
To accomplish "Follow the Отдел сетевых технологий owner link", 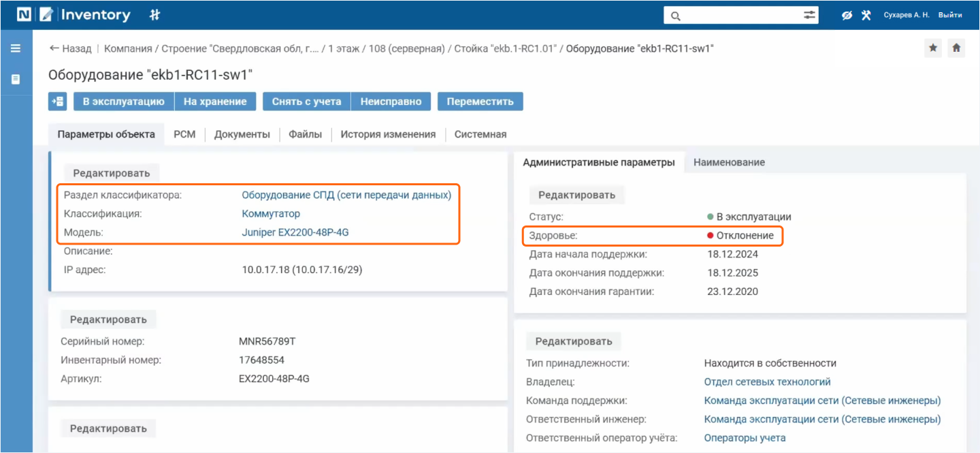I will [767, 382].
